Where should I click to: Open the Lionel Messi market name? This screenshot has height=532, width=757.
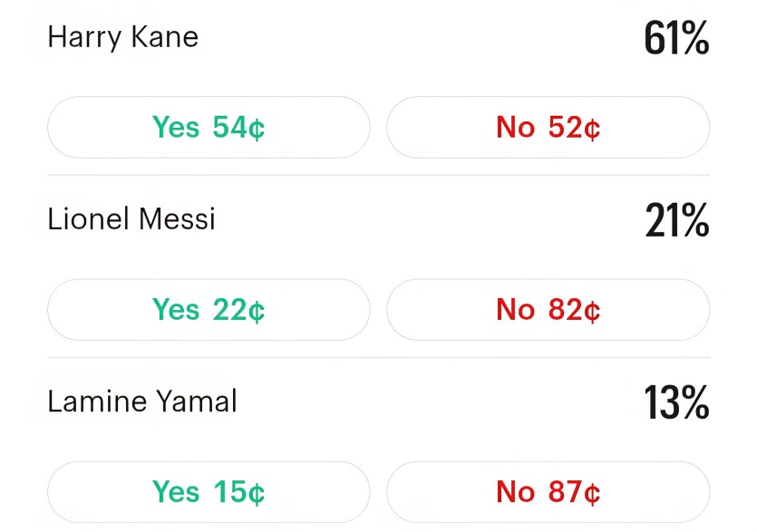pos(131,219)
